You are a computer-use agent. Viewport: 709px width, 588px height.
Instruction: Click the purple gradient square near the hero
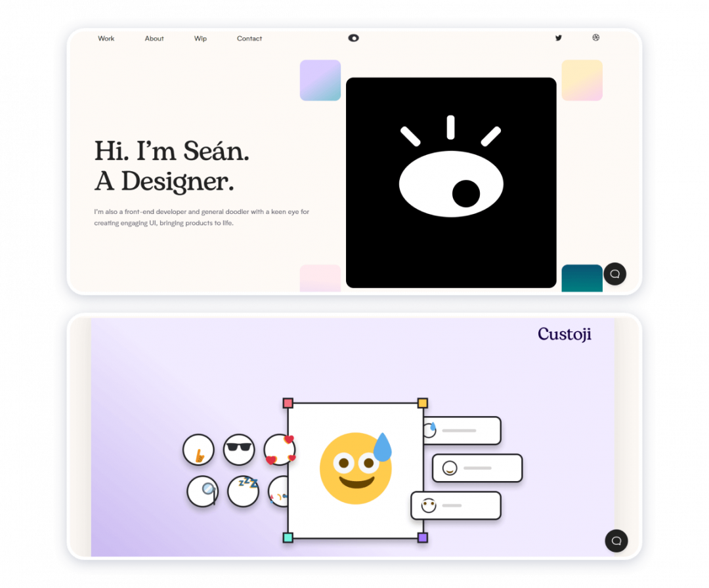click(320, 80)
